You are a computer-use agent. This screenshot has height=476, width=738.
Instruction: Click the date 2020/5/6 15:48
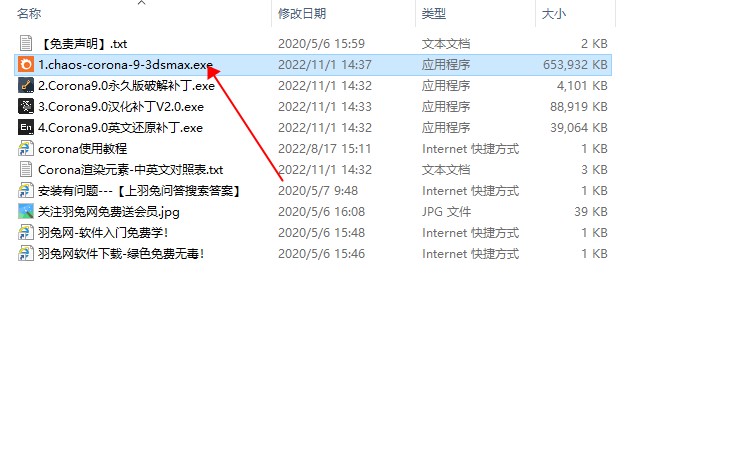[x=321, y=233]
